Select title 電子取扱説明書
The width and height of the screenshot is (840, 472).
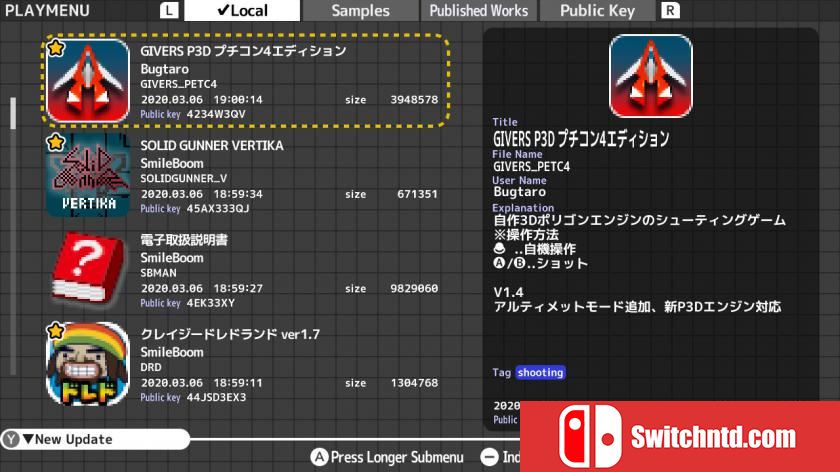pyautogui.click(x=184, y=239)
